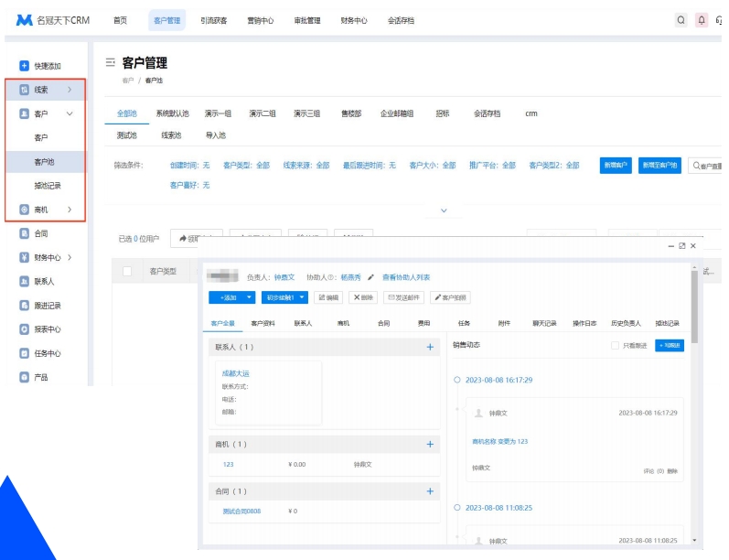
Task: Collapse the 客户 sidebar menu arrow
Action: pyautogui.click(x=70, y=113)
